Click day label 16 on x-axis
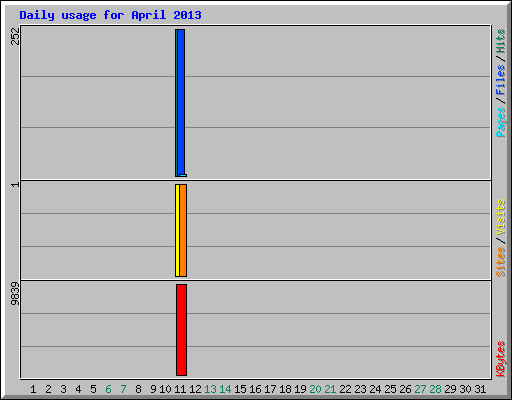The width and height of the screenshot is (512, 400). [x=255, y=389]
